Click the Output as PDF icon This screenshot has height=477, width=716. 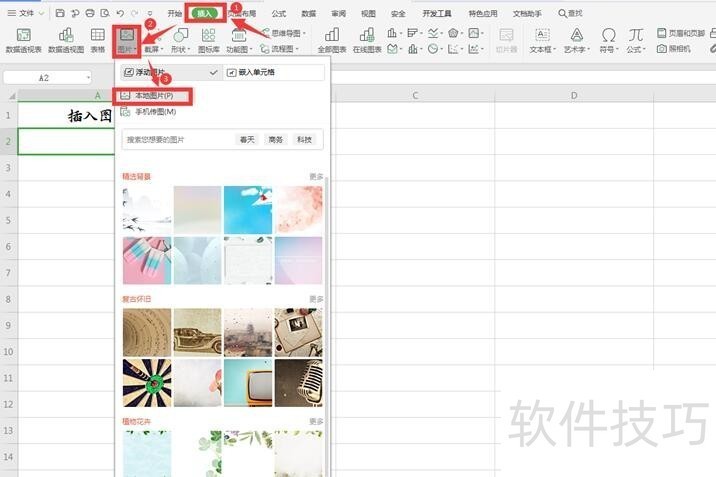click(x=75, y=13)
